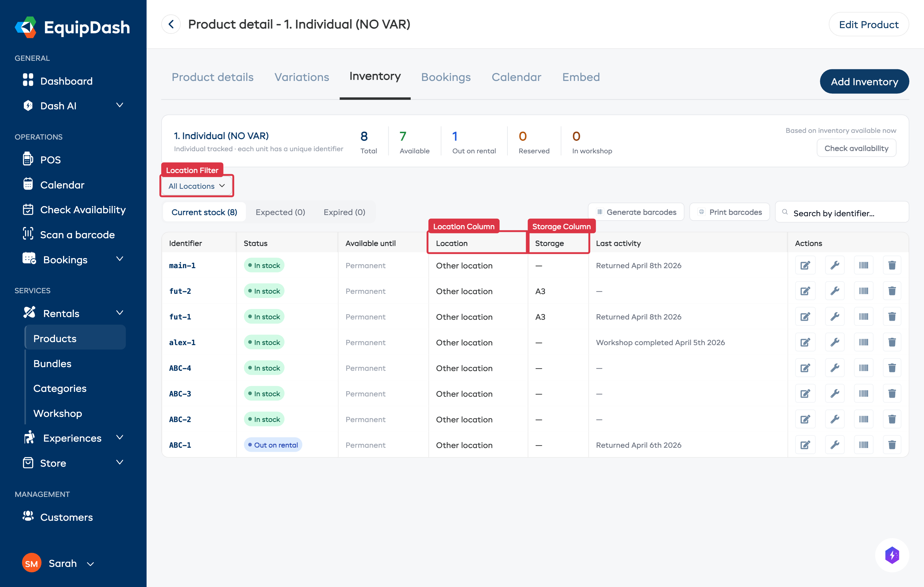Edit the ABC-4 item
This screenshot has height=587, width=924.
(805, 368)
